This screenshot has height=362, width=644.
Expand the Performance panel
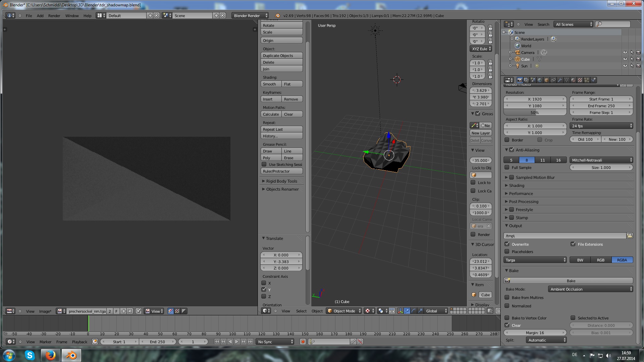tap(521, 193)
